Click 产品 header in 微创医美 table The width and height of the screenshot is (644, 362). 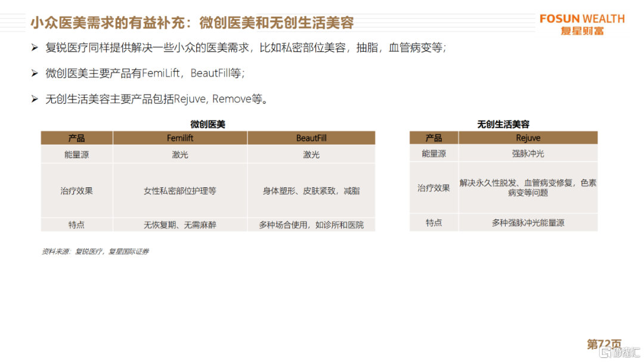coord(77,138)
